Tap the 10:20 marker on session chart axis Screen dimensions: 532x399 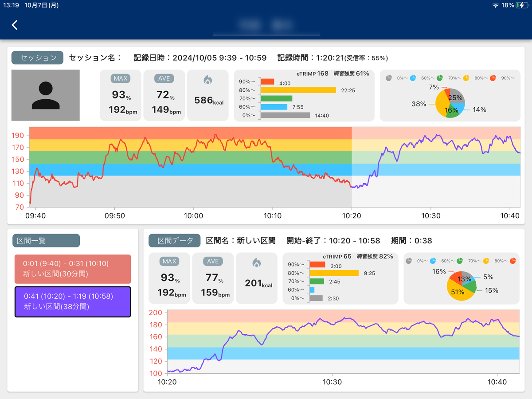352,216
